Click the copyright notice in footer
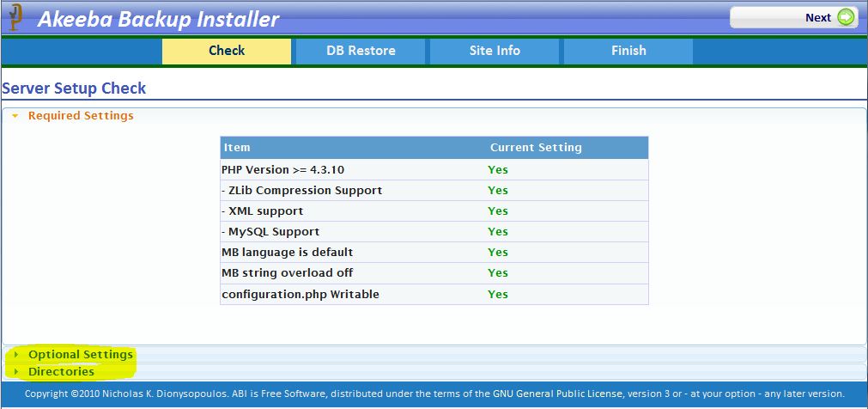 [x=434, y=394]
